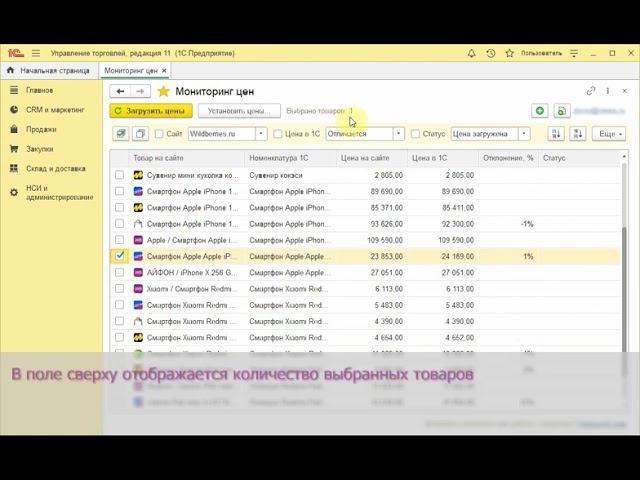Add Мониторинг цен to favorites star
This screenshot has height=480, width=640.
pos(163,91)
